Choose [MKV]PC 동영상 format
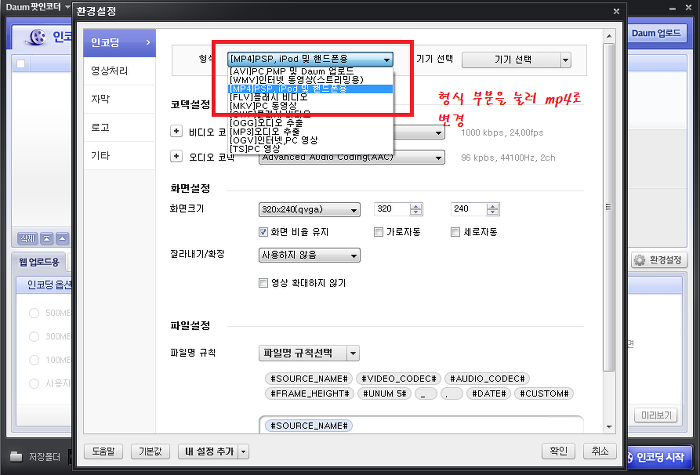 coord(310,105)
